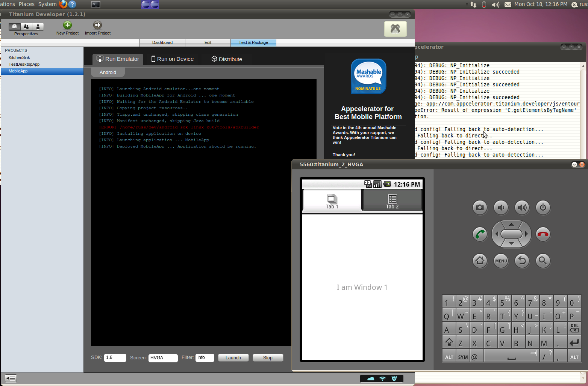Image resolution: width=588 pixels, height=386 pixels.
Task: Click the Mashable Awards Nominate Us badge
Action: (x=368, y=77)
